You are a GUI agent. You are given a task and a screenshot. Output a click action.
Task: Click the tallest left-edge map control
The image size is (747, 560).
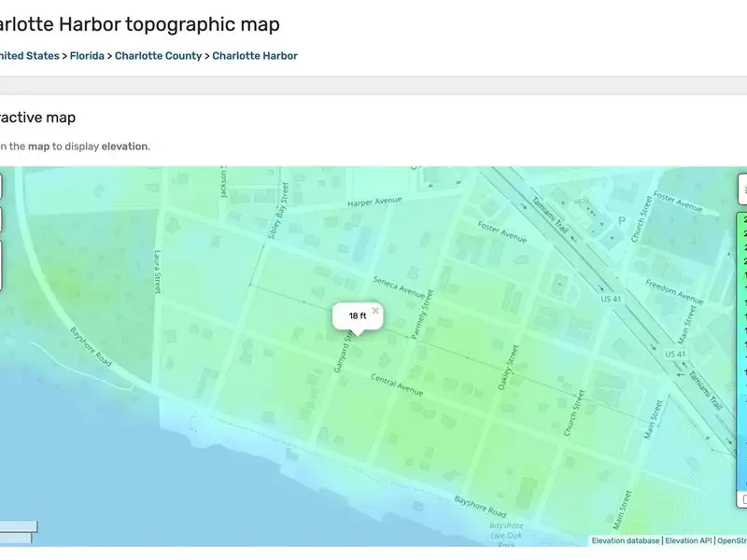pyautogui.click(x=1, y=266)
